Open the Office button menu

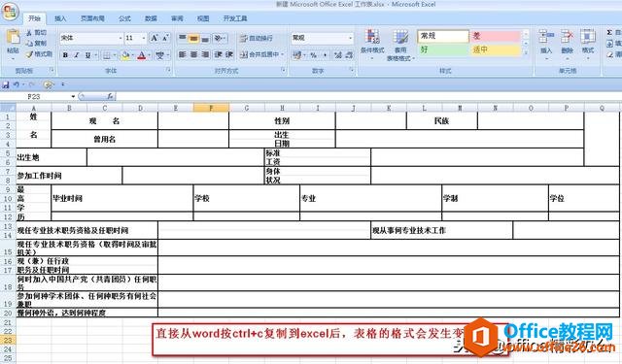pos(10,11)
